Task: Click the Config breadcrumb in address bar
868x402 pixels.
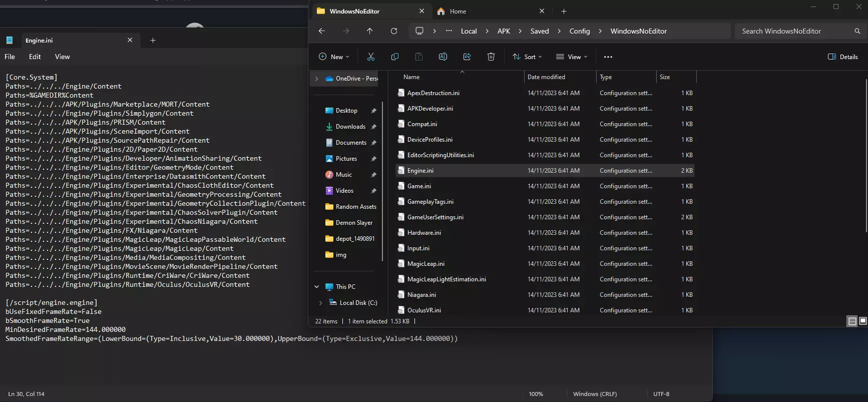Action: tap(579, 31)
